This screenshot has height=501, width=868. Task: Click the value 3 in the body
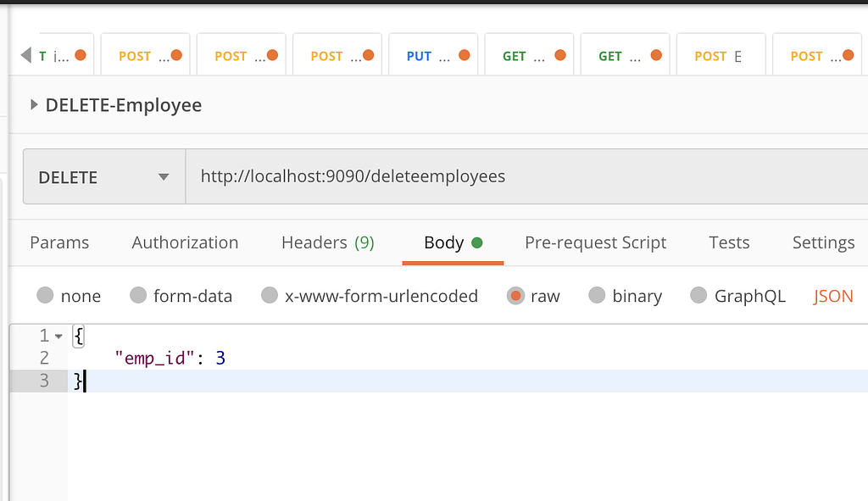tap(220, 359)
